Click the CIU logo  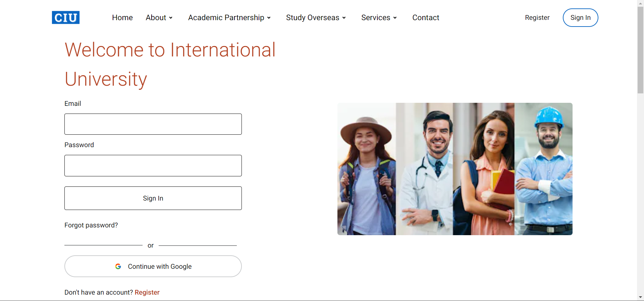click(66, 17)
